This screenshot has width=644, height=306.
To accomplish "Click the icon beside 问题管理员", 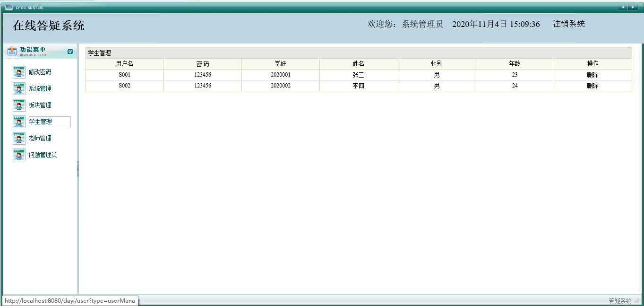I will 19,155.
